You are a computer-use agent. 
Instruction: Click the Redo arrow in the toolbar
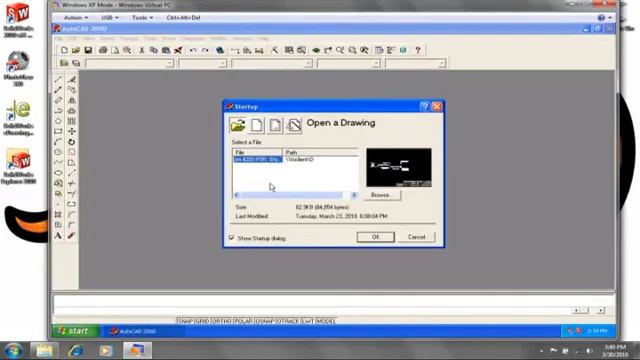click(x=205, y=50)
